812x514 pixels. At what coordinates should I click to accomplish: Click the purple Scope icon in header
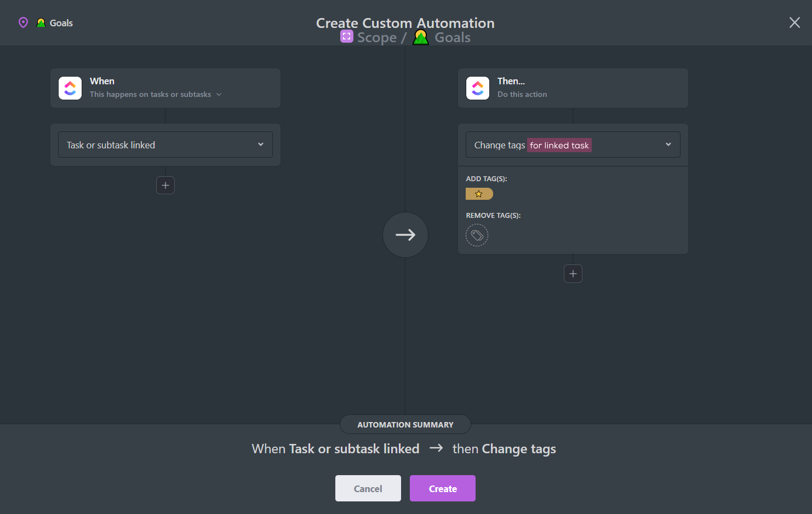[347, 36]
